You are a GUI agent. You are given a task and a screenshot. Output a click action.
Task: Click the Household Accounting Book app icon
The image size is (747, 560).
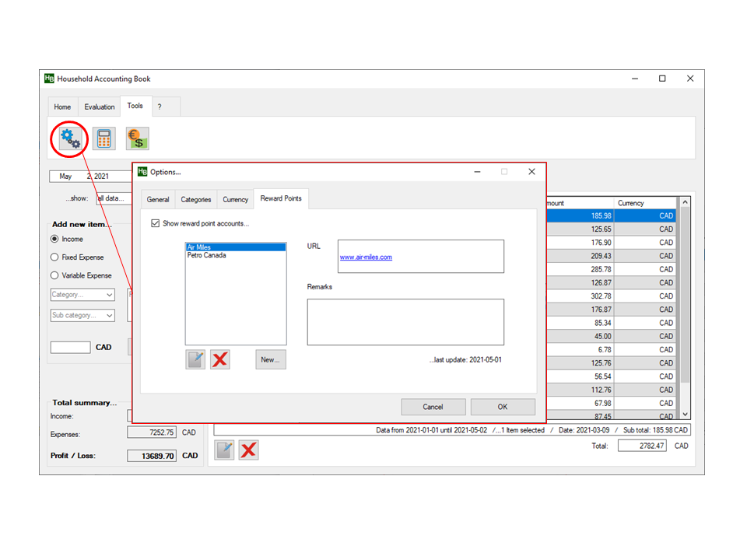49,79
